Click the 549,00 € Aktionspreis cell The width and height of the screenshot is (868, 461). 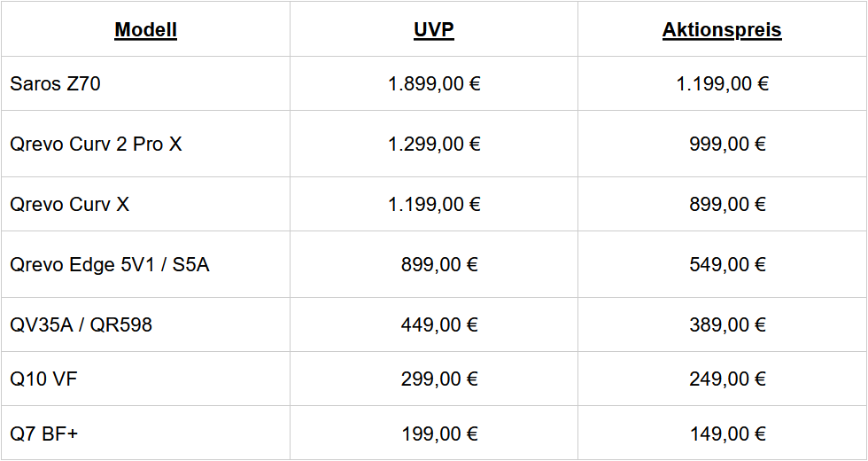coord(728,264)
